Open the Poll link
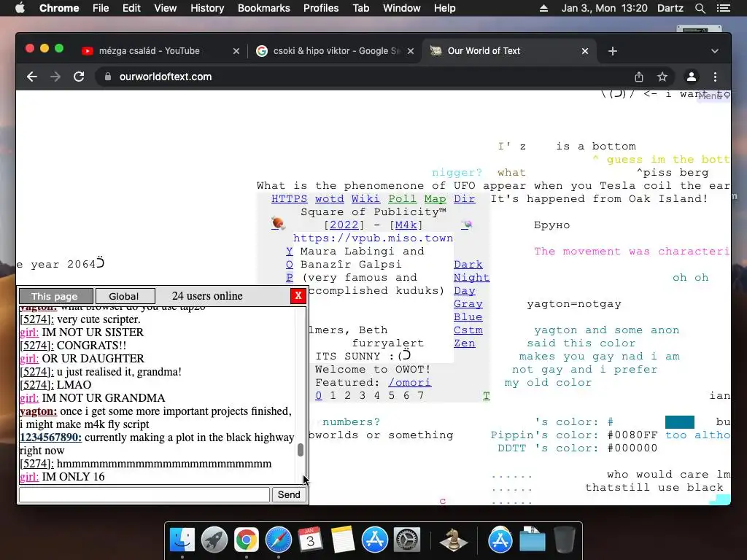 tap(403, 198)
